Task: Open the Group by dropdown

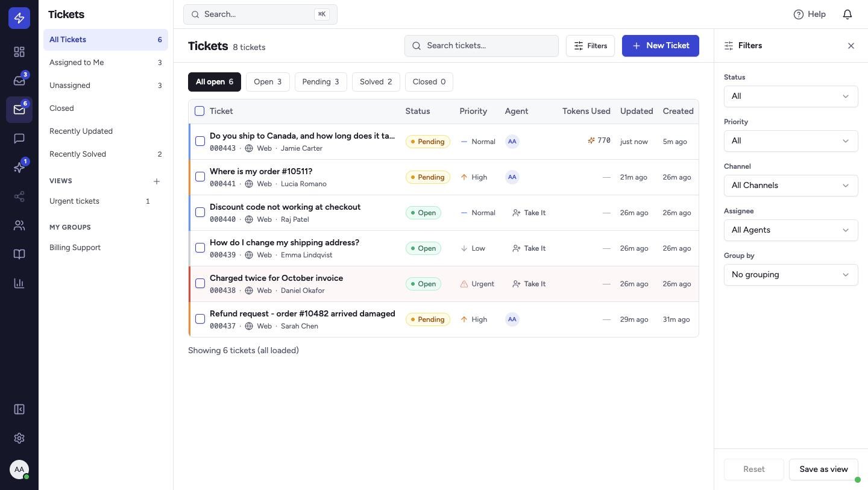Action: 791,275
